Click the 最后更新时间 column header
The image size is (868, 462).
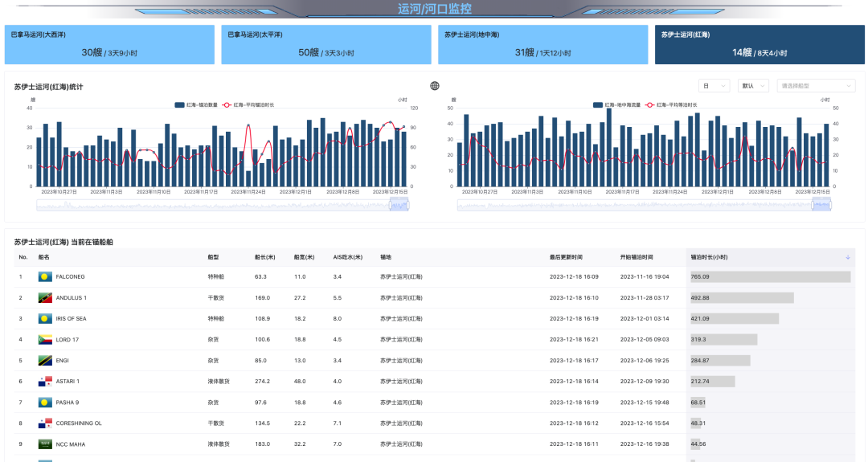pos(566,257)
